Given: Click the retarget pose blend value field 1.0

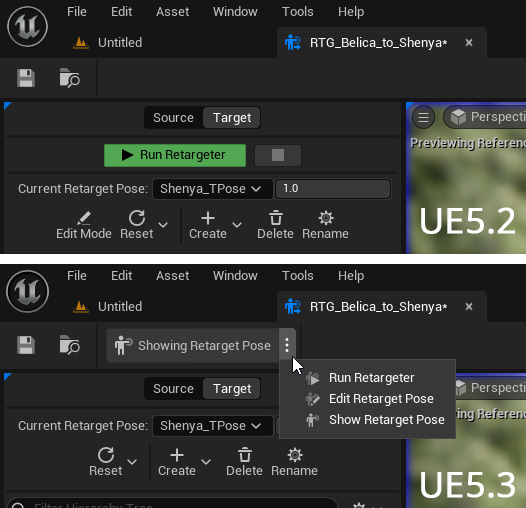Looking at the screenshot, I should click(x=333, y=189).
